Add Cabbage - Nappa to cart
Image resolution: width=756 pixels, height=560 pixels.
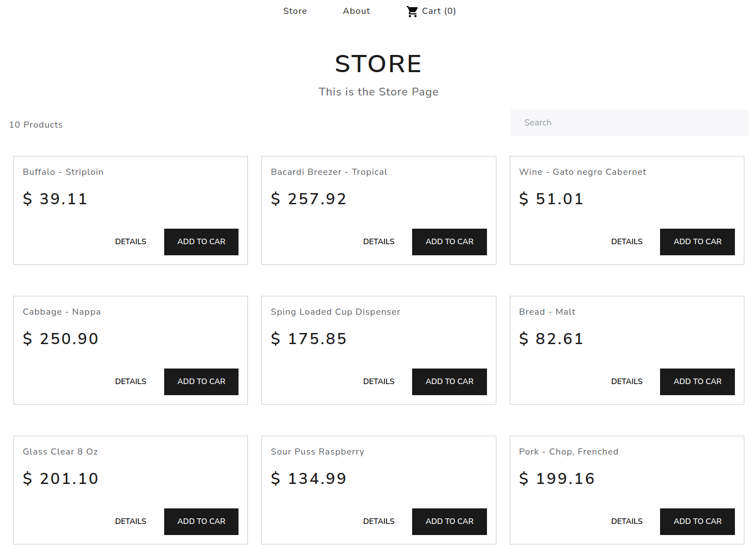201,382
